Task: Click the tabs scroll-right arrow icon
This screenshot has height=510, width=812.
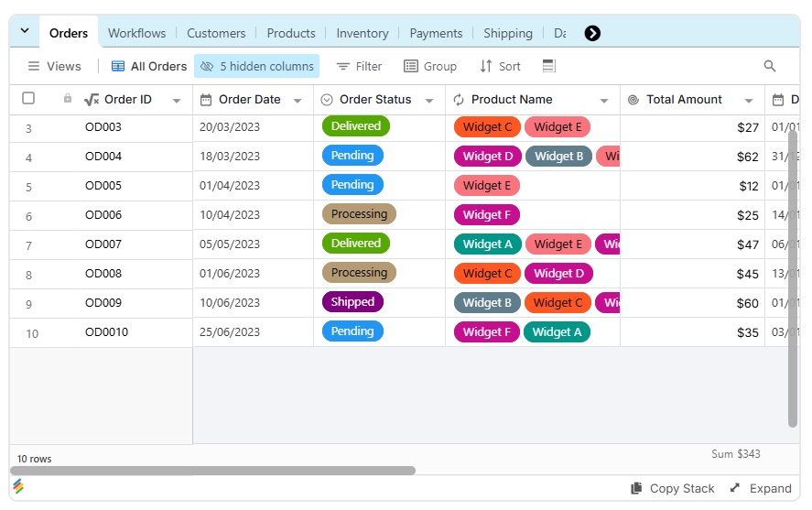Action: click(592, 33)
